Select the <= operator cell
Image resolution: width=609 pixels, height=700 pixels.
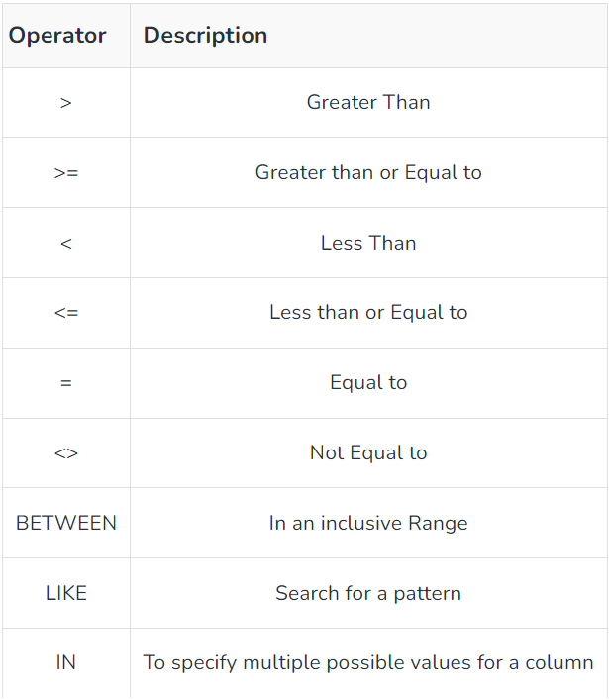[x=66, y=313]
